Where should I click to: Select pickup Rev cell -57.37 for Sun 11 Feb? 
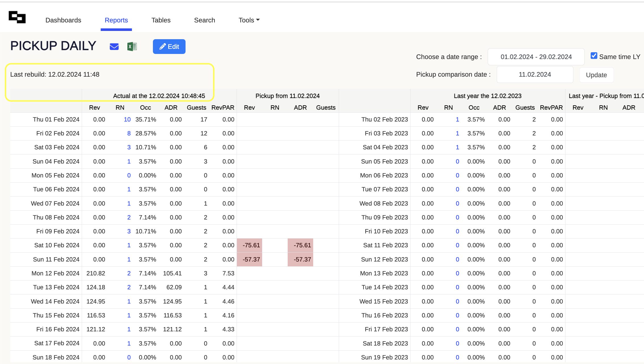pyautogui.click(x=250, y=260)
